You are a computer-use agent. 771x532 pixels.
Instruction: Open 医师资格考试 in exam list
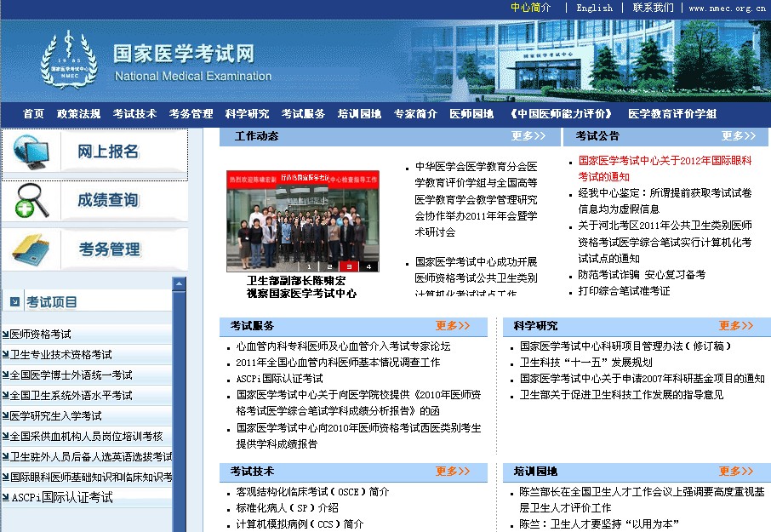40,335
